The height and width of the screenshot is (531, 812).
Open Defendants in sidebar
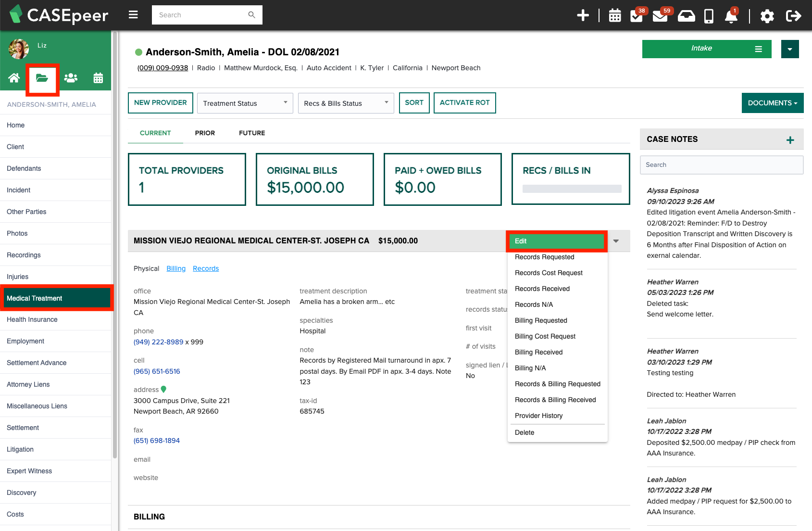[56, 168]
